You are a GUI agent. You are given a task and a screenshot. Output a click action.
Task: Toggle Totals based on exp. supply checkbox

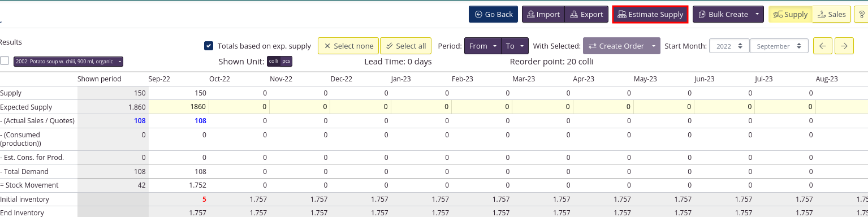pos(209,46)
